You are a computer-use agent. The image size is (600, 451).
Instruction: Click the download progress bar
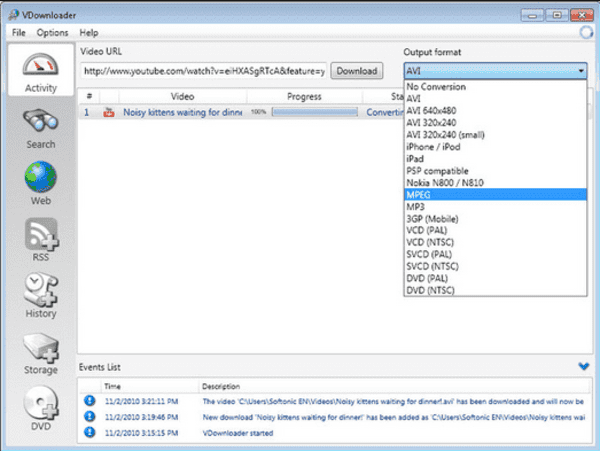312,113
